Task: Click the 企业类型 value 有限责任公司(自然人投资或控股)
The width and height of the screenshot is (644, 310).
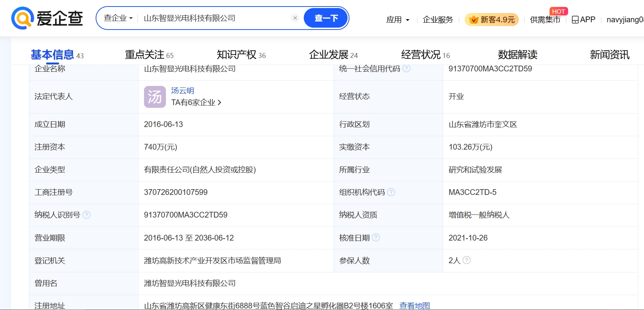Action: point(200,170)
